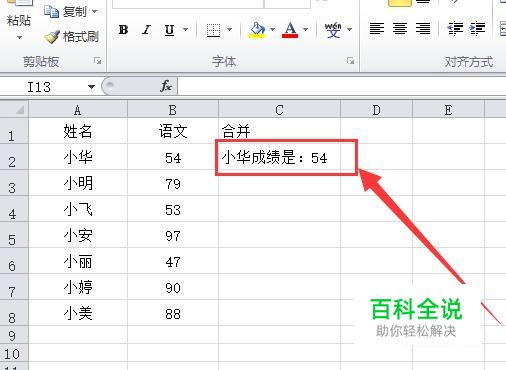Select cell 小华成绩是：54
Image resolution: width=506 pixels, height=370 pixels.
[x=279, y=157]
